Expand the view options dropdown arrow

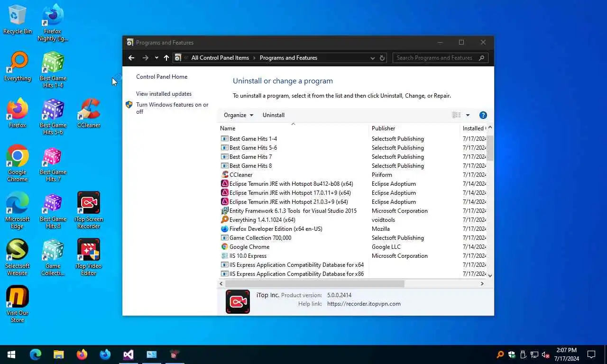click(468, 115)
